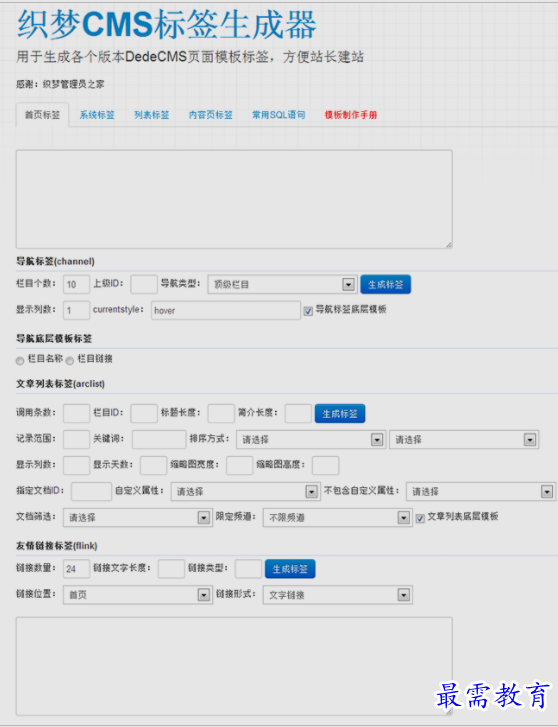Click the 导航底层模板标签 section heading
Screen dimensions: 558x727
pos(54,338)
